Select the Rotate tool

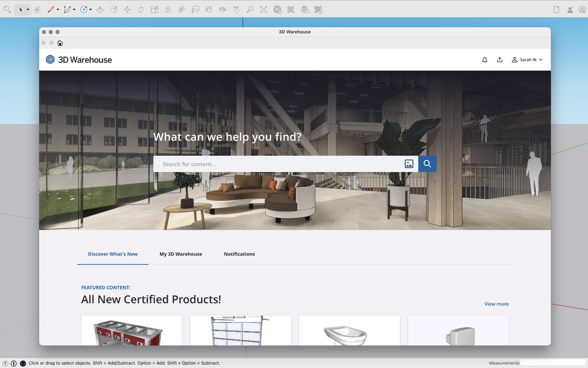[x=141, y=10]
